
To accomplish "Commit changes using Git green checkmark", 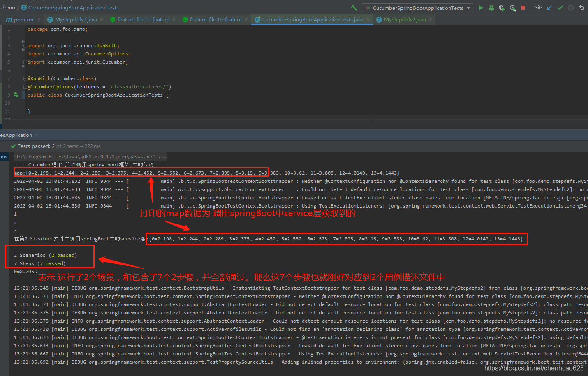I will [x=560, y=8].
